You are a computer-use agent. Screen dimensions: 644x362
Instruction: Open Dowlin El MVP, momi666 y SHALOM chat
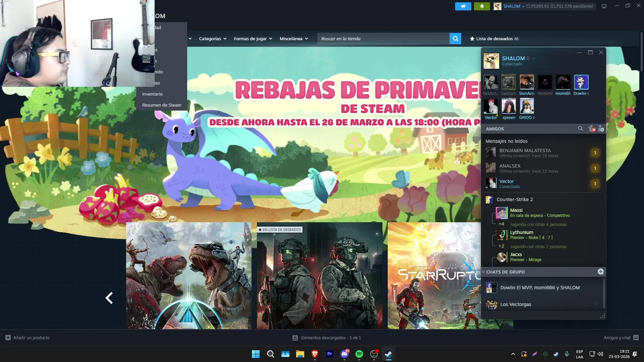[x=541, y=288]
